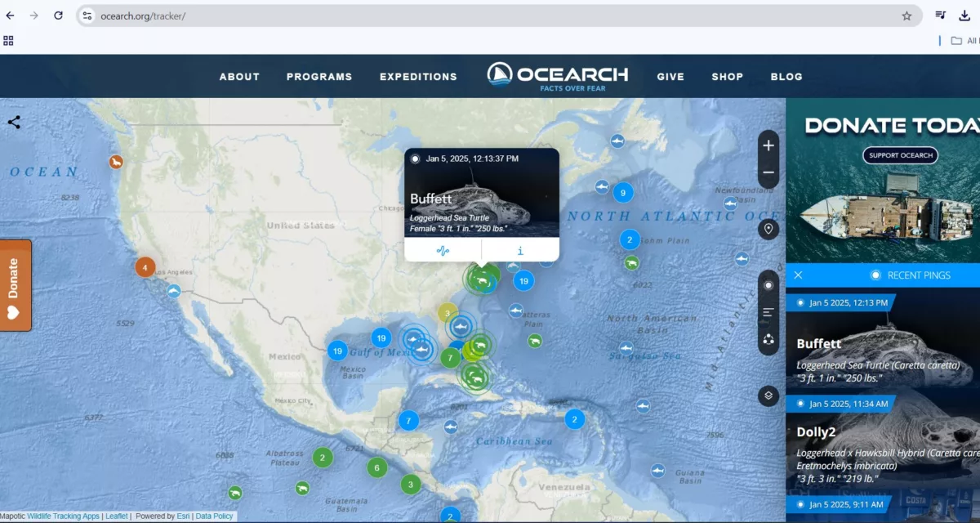Open the Shop menu item
This screenshot has height=523, width=980.
727,77
